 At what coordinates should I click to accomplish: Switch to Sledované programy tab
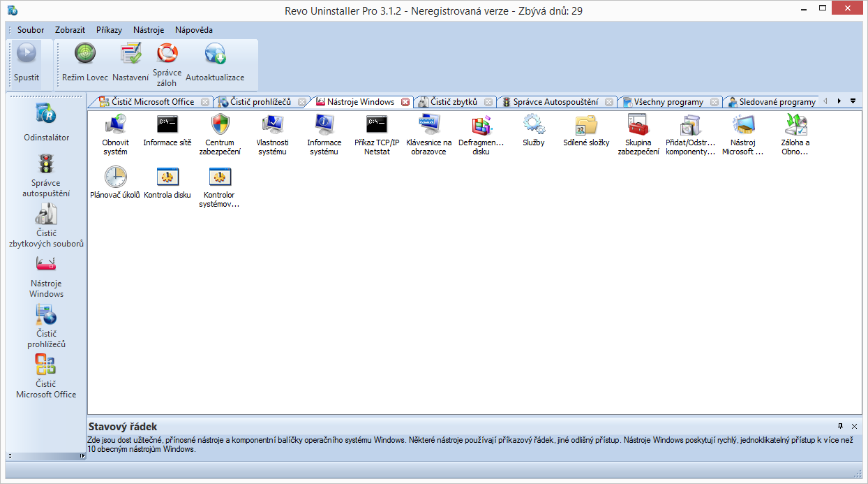click(x=771, y=102)
